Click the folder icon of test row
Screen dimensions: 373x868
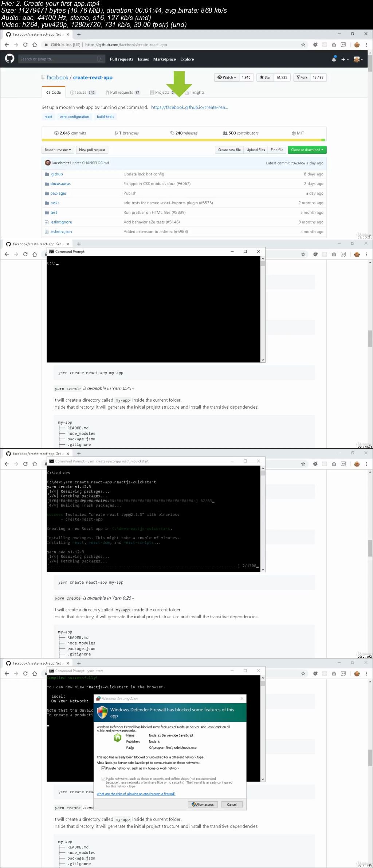[x=47, y=213]
